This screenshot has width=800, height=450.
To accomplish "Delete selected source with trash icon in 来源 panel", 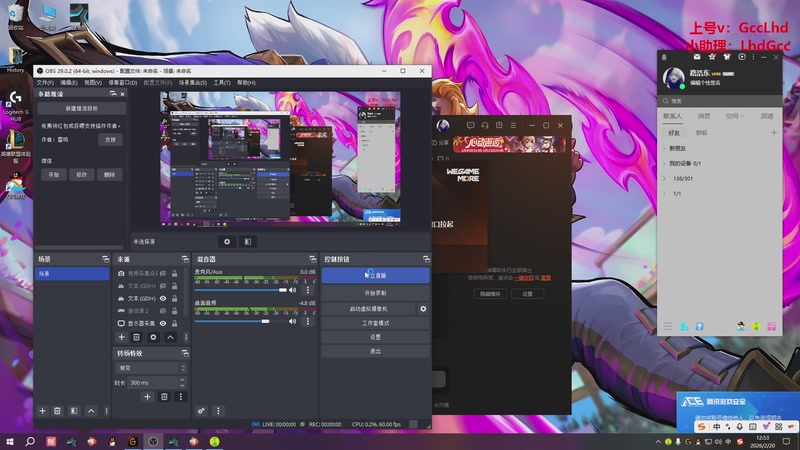I will tap(136, 337).
